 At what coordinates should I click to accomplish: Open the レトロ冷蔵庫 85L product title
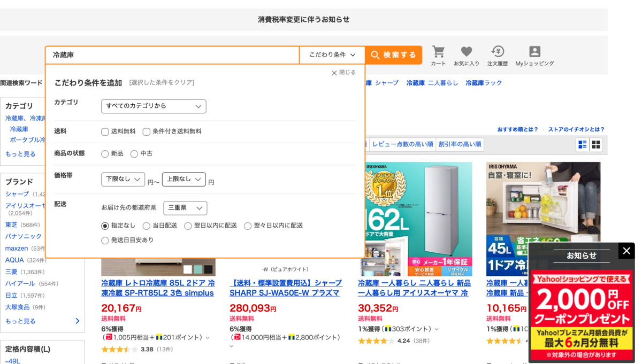[158, 288]
